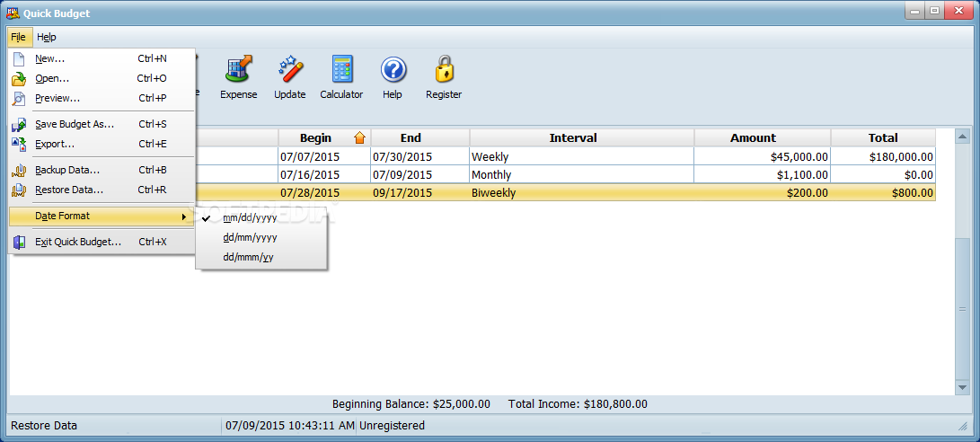Click Backup Data... menu item

[x=102, y=170]
